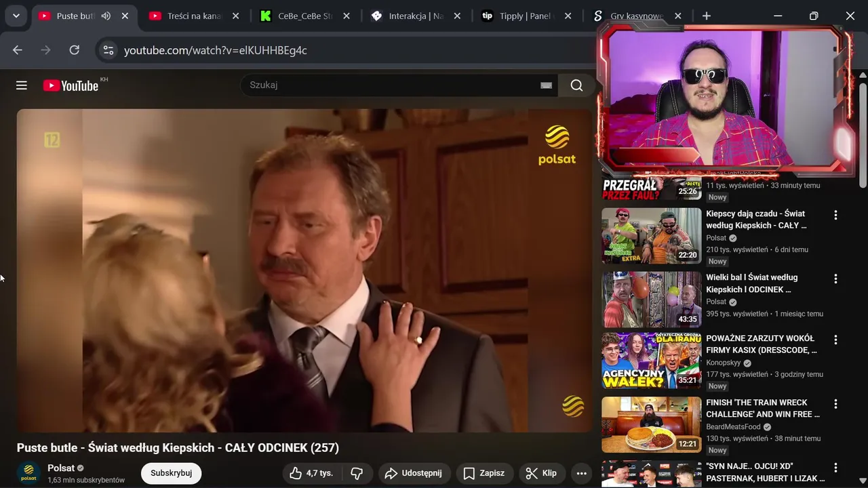Open the Polsat channel avatar

28,473
